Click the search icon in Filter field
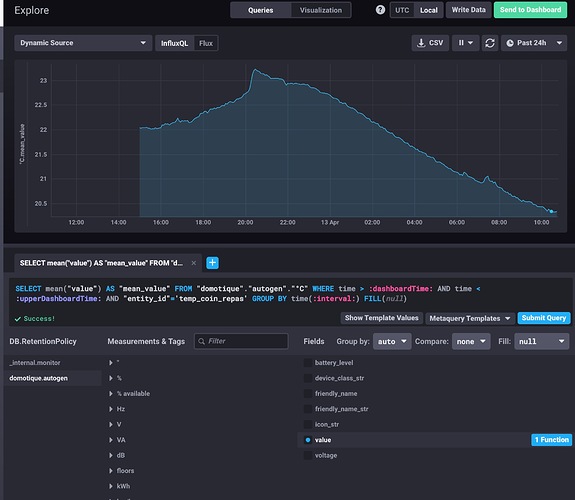Viewport: 575px width, 500px height. click(201, 341)
